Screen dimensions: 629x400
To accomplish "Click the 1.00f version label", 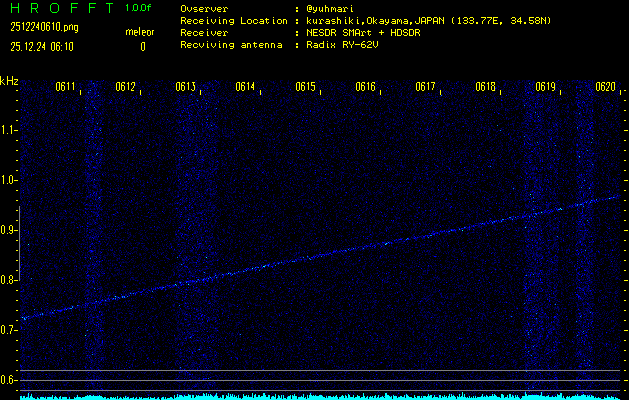I will 139,8.
